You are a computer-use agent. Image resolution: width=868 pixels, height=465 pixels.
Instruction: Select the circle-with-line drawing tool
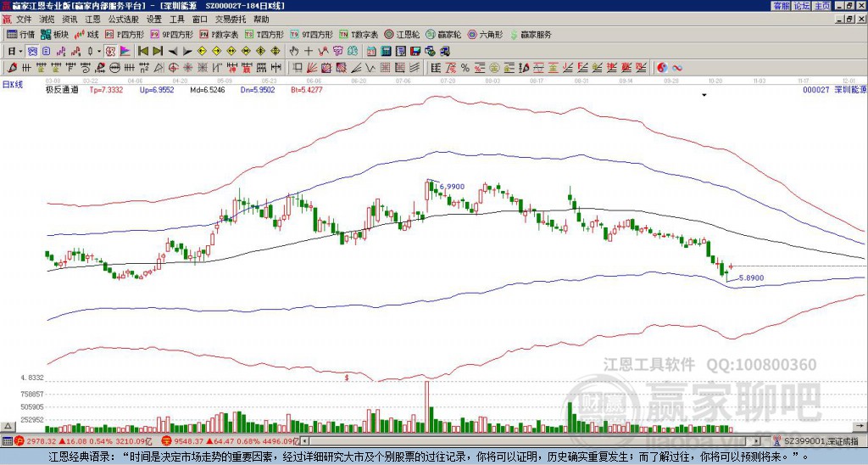(114, 68)
